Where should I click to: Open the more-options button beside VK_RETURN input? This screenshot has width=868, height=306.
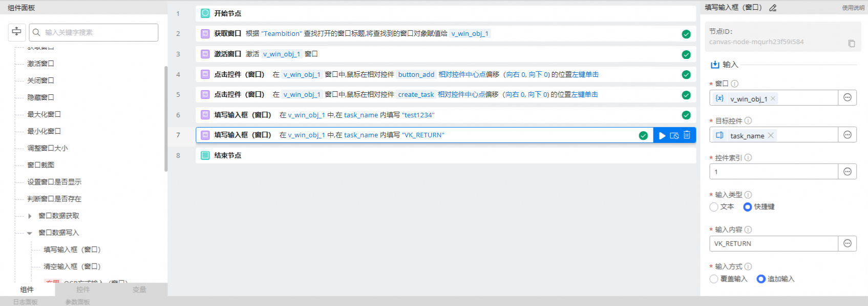[x=848, y=243]
